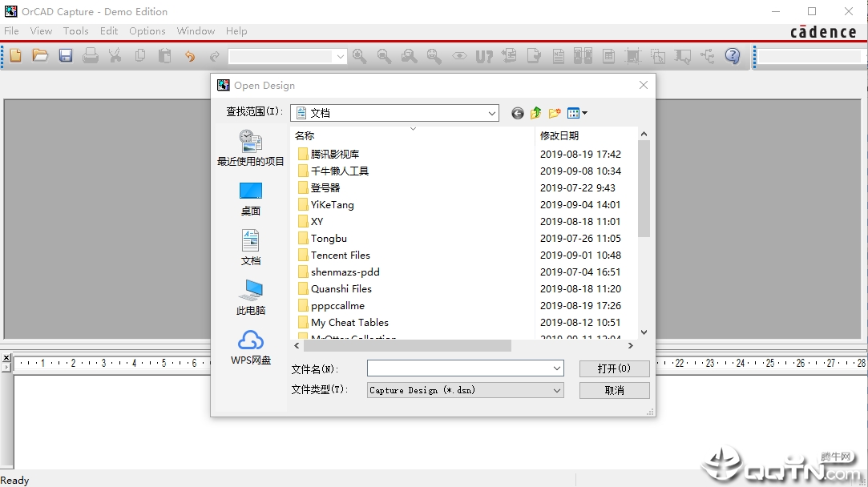868x487 pixels.
Task: Click the Zoom In magnifier icon
Action: pyautogui.click(x=359, y=56)
